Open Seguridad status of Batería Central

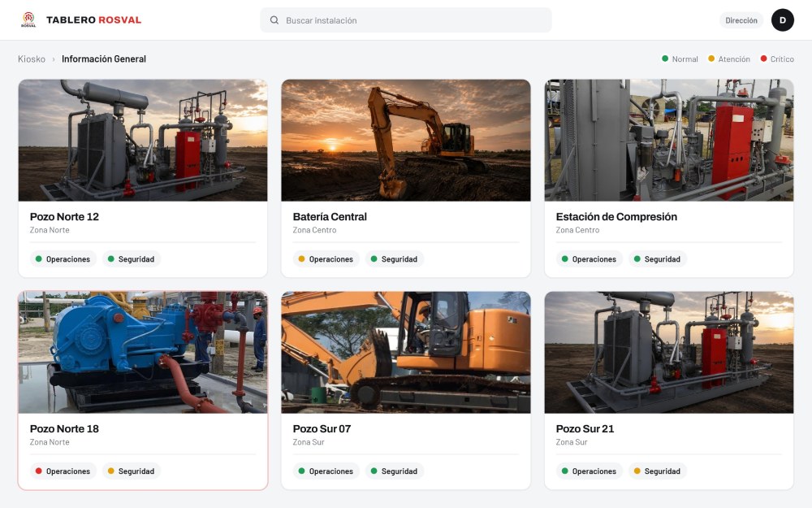[394, 258]
